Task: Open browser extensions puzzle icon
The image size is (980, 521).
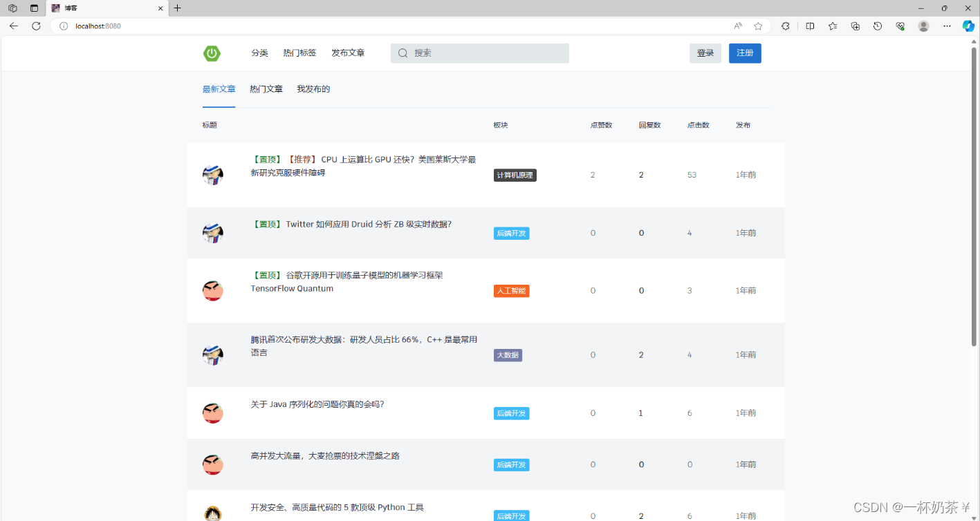Action: tap(786, 26)
